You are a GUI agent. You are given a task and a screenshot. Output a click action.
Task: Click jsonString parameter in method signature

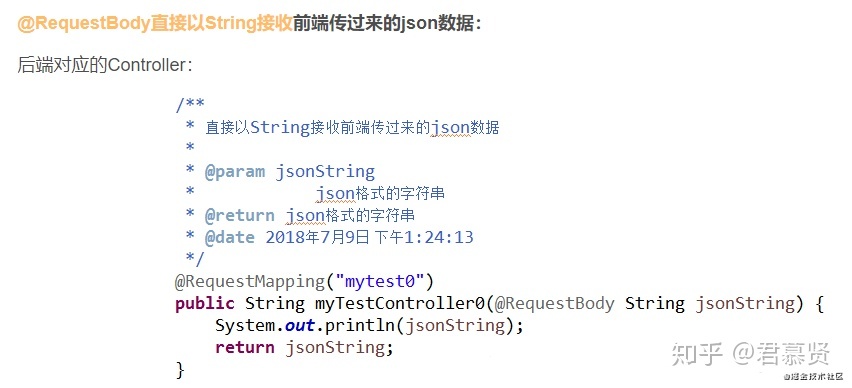tap(745, 303)
